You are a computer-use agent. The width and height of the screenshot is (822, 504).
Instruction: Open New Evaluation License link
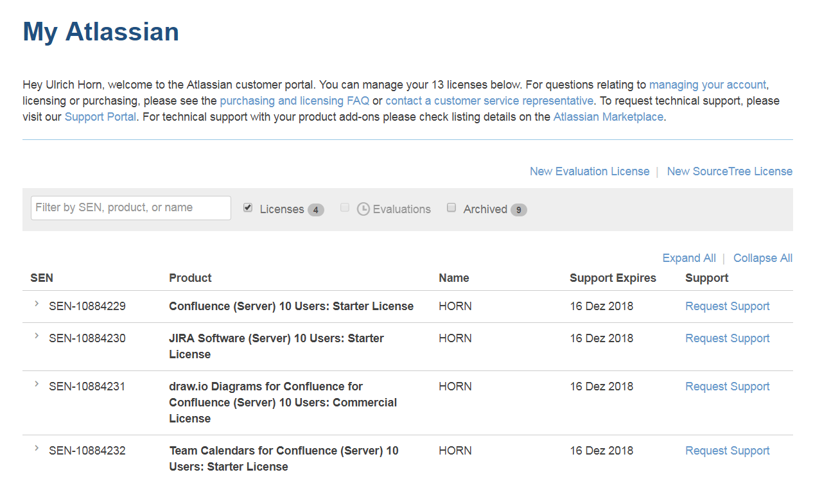(x=589, y=171)
